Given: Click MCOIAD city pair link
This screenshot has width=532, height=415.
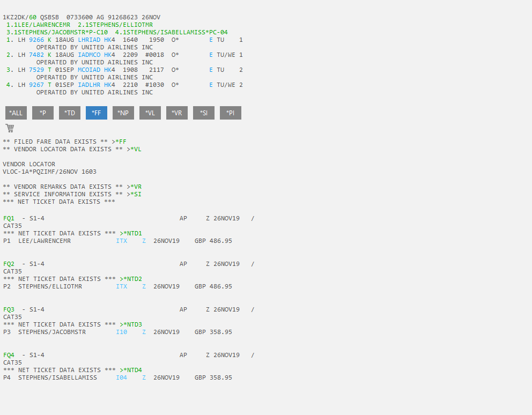Looking at the screenshot, I should coord(89,70).
